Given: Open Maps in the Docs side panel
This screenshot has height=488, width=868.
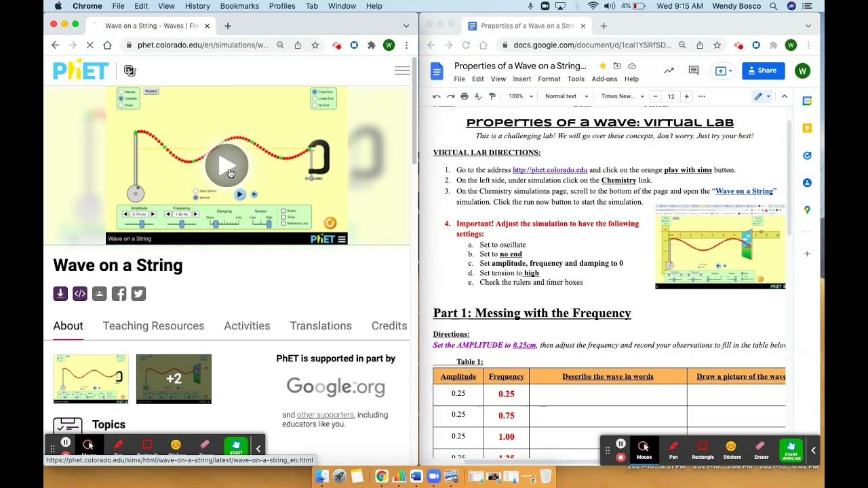Looking at the screenshot, I should click(x=807, y=210).
